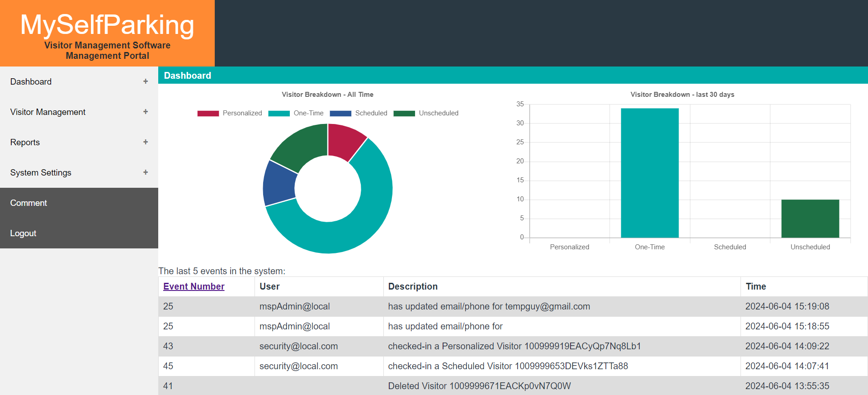The height and width of the screenshot is (395, 868).
Task: Click Logout in the sidebar
Action: tap(24, 233)
